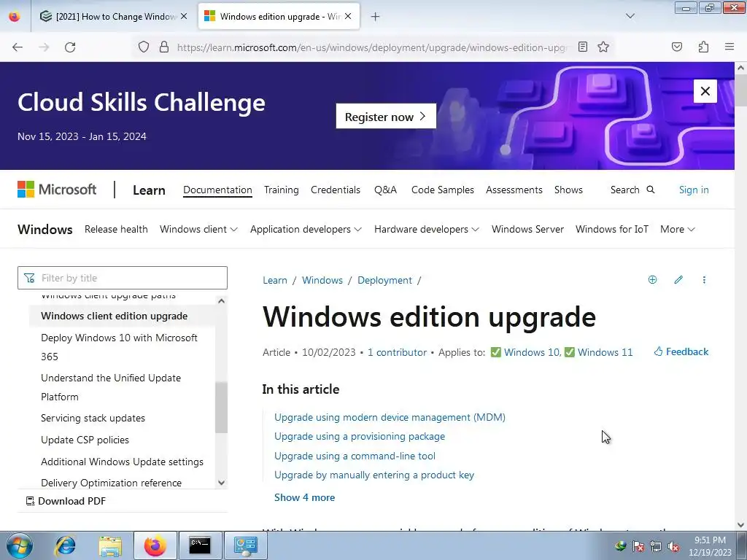This screenshot has height=560, width=747.
Task: Open Windows Start menu
Action: click(19, 545)
